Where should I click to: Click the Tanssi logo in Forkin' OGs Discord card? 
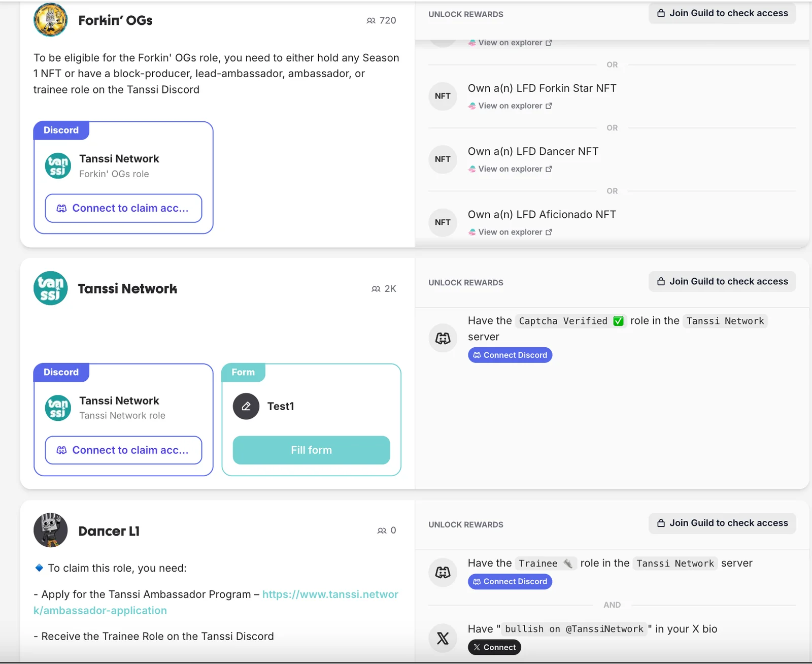(58, 166)
